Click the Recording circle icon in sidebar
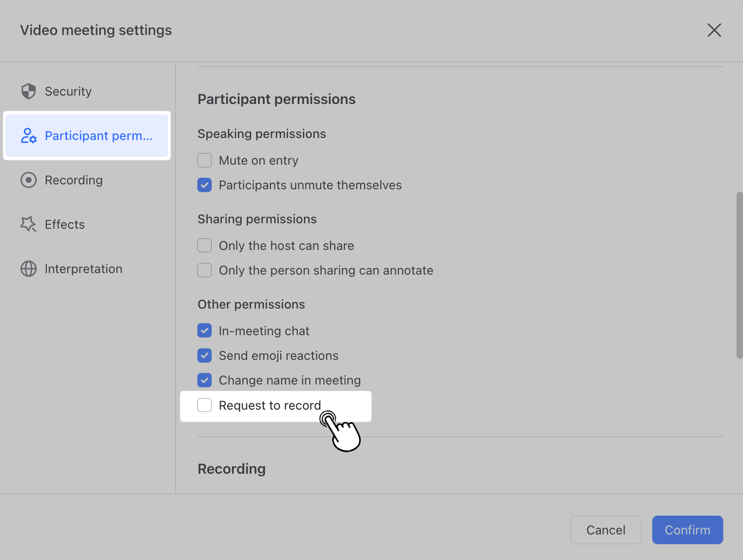This screenshot has height=560, width=743. (x=29, y=180)
